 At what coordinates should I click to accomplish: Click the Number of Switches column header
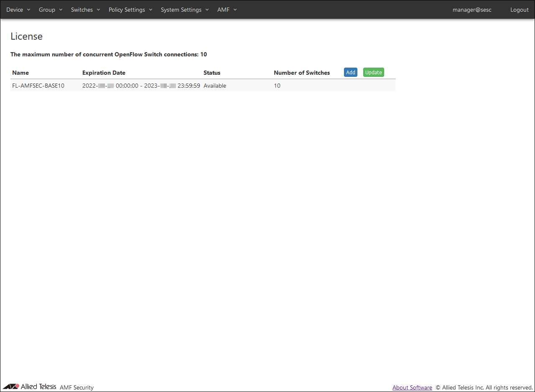point(302,73)
